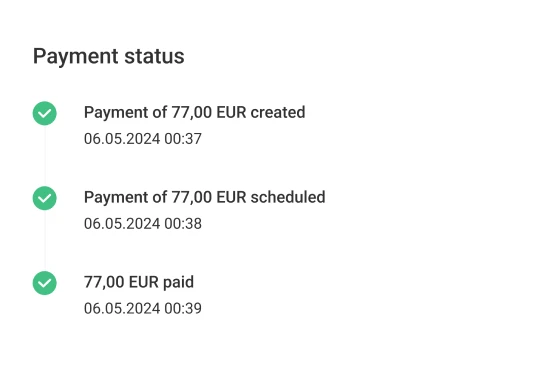Click the 06.05.2024 00:38 timestamp
Viewport: 544px width, 366px height.
pos(143,224)
